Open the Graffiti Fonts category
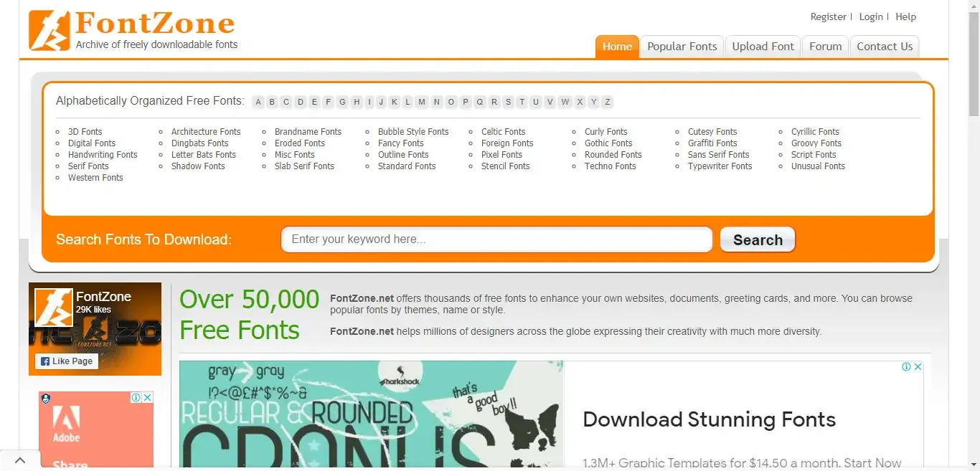 coord(712,143)
